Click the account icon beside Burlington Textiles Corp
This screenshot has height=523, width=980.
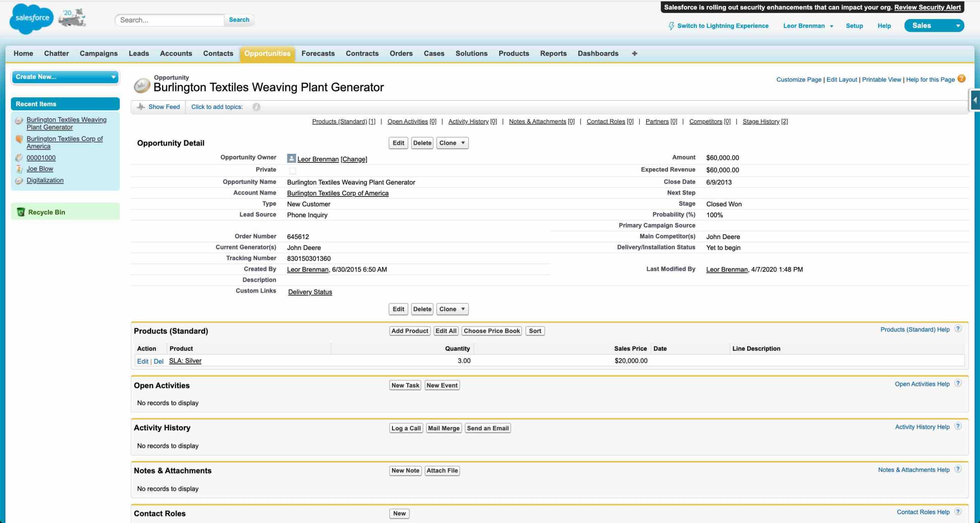(x=19, y=139)
